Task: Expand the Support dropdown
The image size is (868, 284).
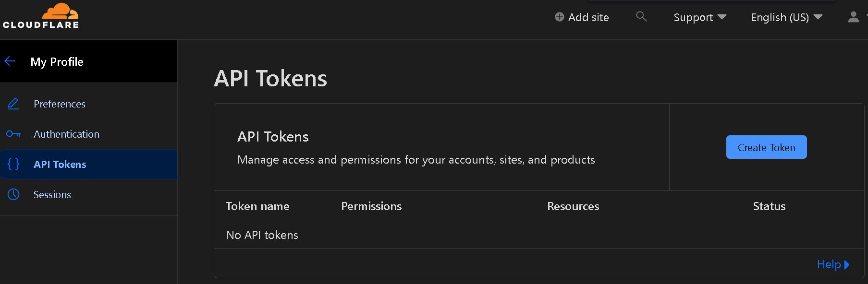Action: click(700, 17)
